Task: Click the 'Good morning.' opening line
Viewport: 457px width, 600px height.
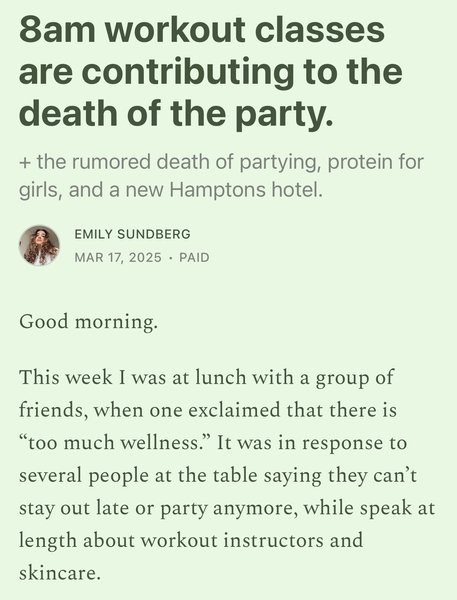Action: tap(88, 321)
